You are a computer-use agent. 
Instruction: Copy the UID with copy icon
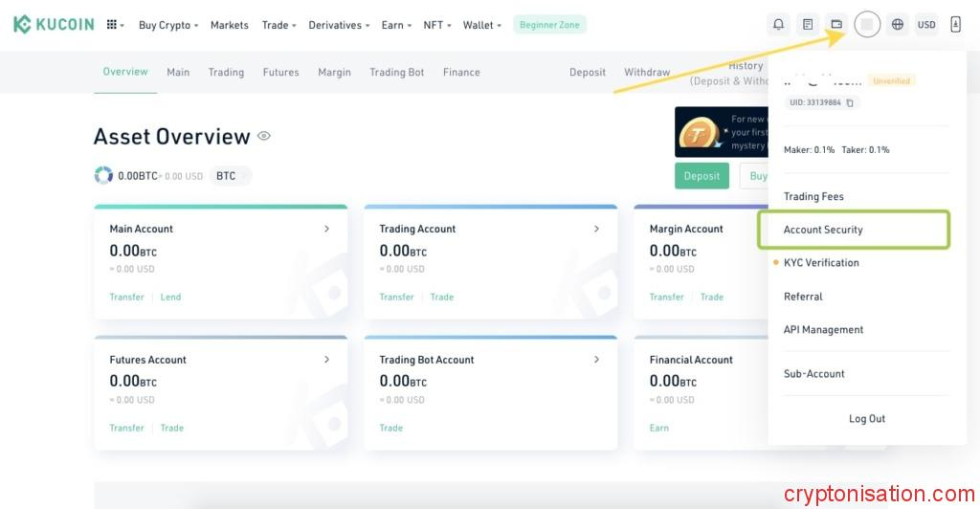click(x=850, y=102)
